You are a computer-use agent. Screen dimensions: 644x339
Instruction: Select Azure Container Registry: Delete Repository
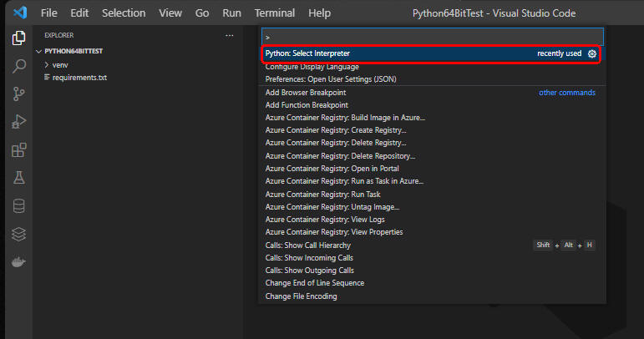(x=433, y=156)
